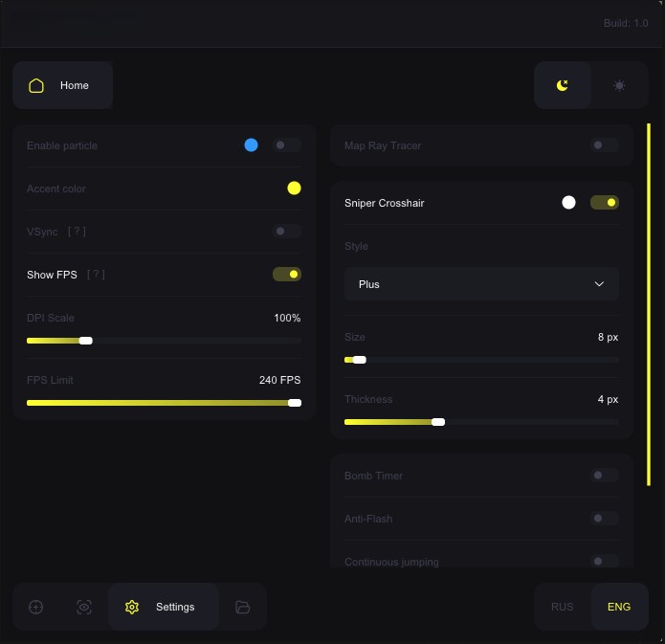Open the yellow Accent color swatch
This screenshot has height=644, width=665.
tap(294, 189)
